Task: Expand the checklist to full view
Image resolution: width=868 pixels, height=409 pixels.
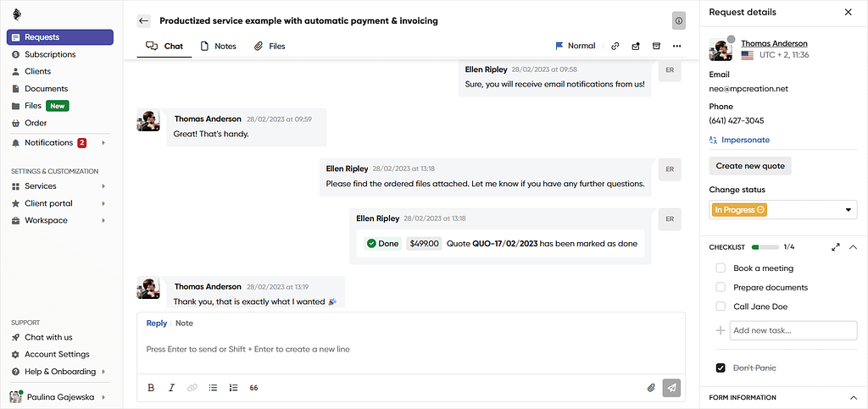Action: click(x=836, y=247)
